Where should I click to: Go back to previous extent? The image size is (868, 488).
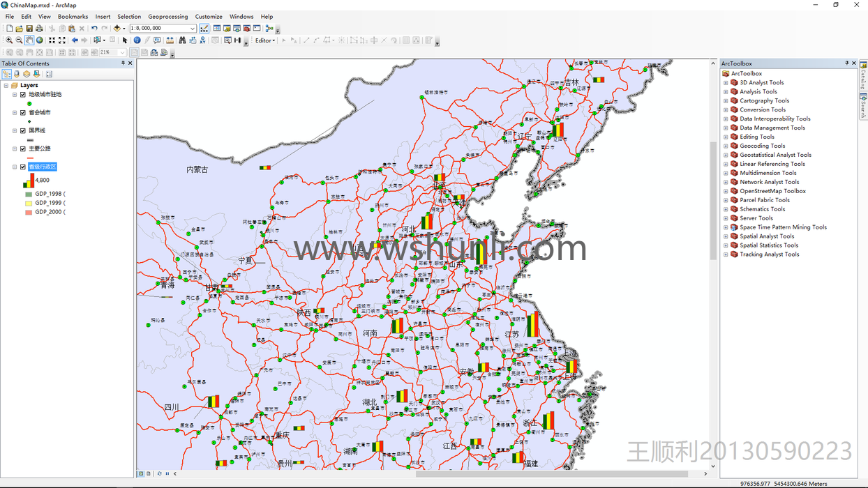(75, 40)
